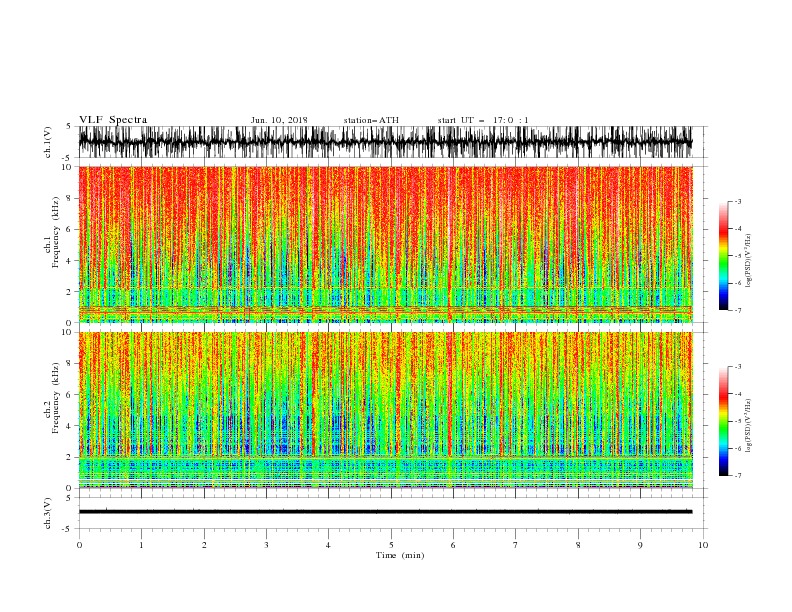Image resolution: width=792 pixels, height=612 pixels.
Task: Click the ch.2 spectrogram color scale bar
Action: click(x=723, y=421)
